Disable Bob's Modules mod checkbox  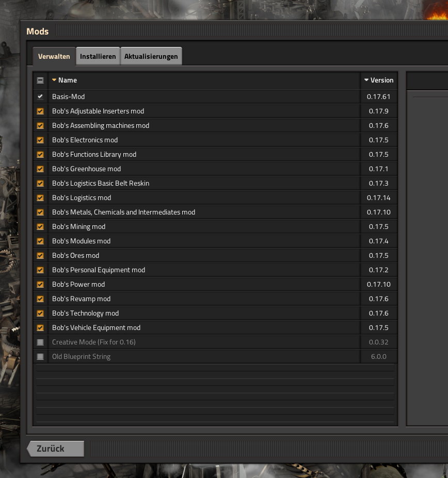coord(40,241)
